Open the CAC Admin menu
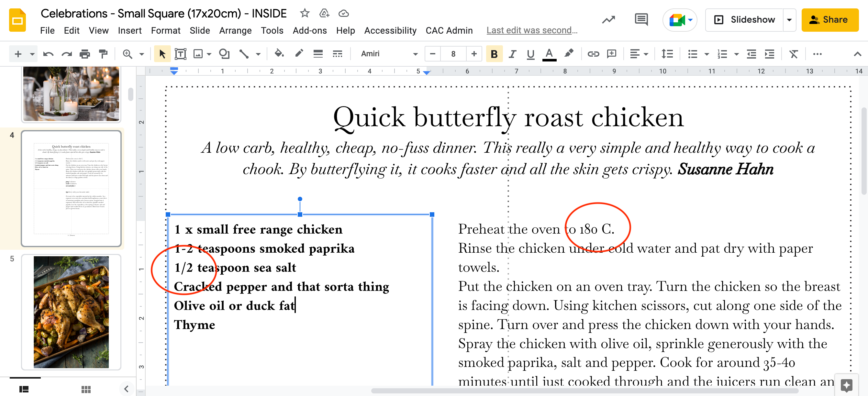This screenshot has width=868, height=396. 449,30
